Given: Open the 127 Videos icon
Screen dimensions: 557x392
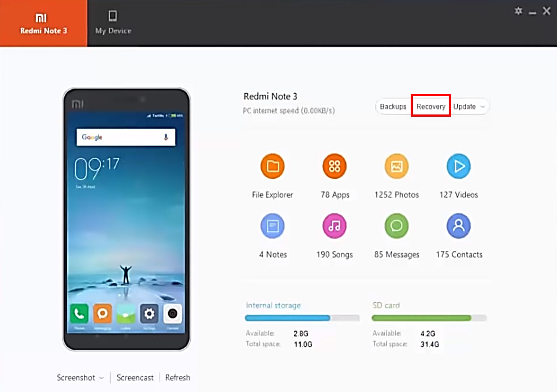Looking at the screenshot, I should 459,166.
